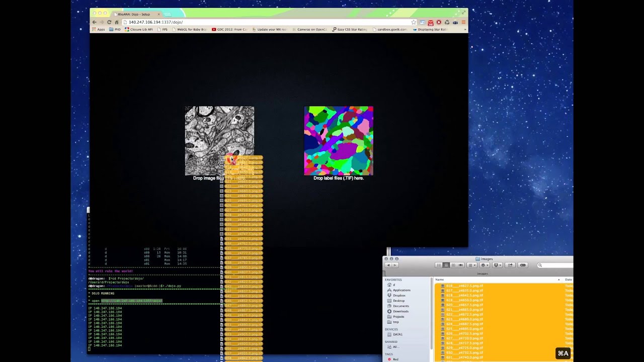Screen dimensions: 644x362
Task: Open the Closure Lib API bookmark
Action: (138, 29)
